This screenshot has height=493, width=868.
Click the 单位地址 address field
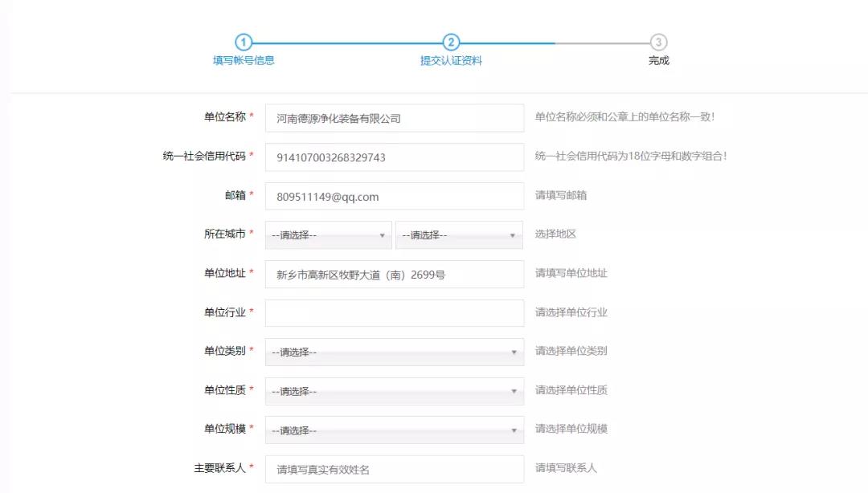click(394, 275)
